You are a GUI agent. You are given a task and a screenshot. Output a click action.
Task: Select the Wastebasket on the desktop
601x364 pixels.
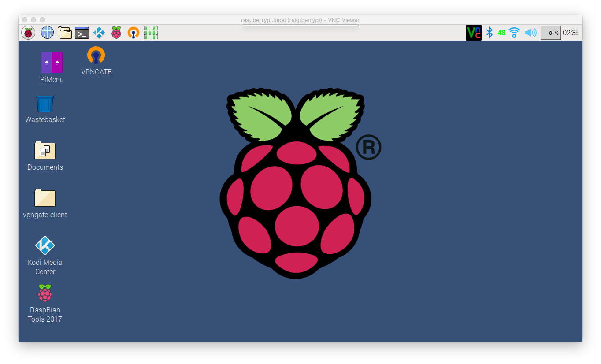[45, 109]
